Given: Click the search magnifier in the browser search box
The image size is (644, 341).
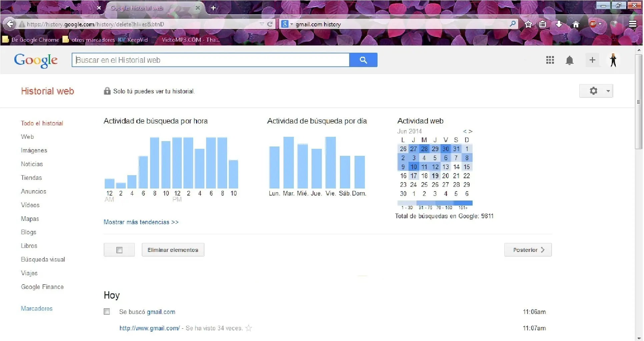Looking at the screenshot, I should point(513,24).
